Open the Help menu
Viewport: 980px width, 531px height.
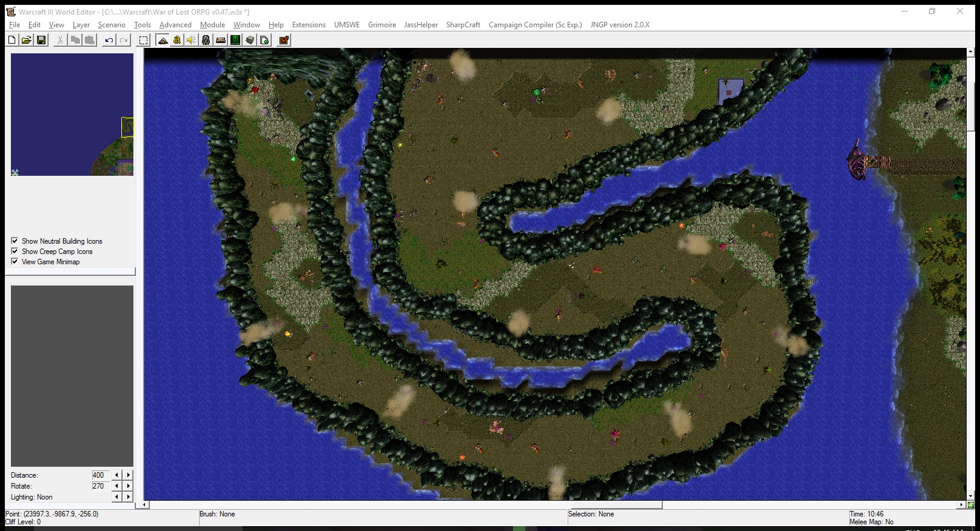point(276,25)
